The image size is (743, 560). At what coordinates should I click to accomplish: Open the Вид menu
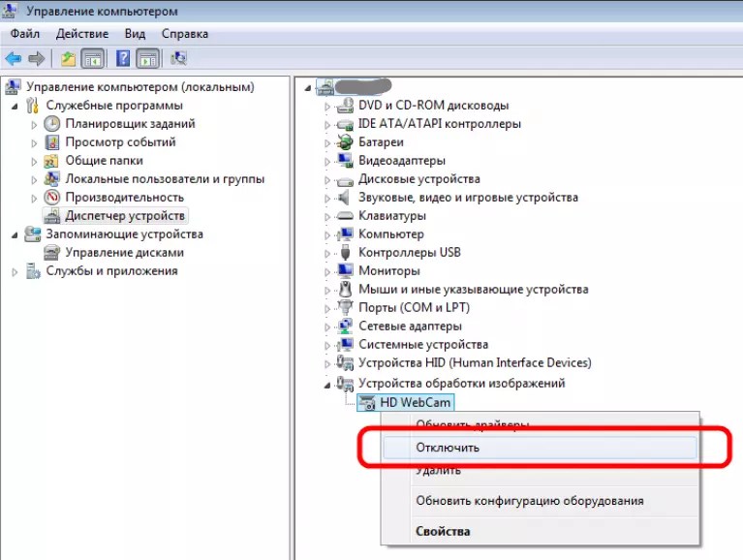135,34
